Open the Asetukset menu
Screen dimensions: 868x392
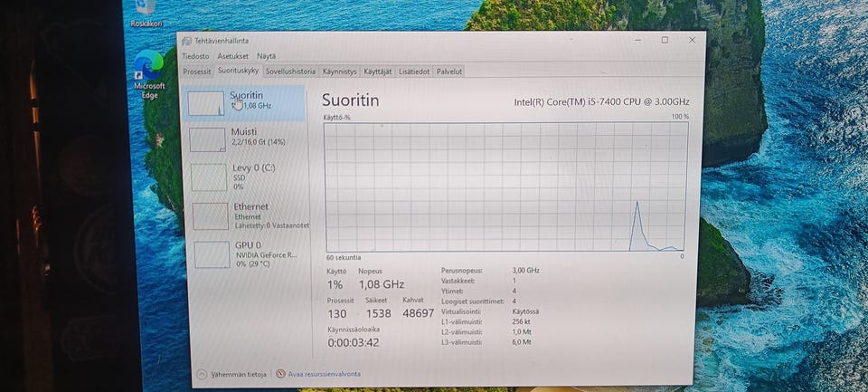tap(232, 56)
